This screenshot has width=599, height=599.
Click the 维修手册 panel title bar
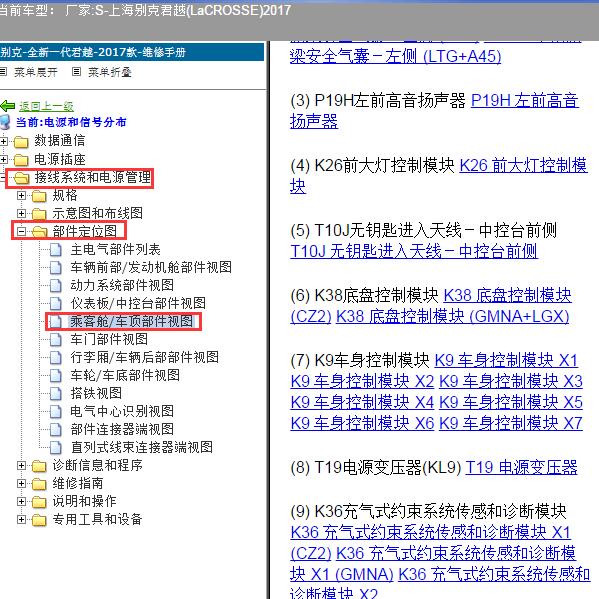click(132, 52)
